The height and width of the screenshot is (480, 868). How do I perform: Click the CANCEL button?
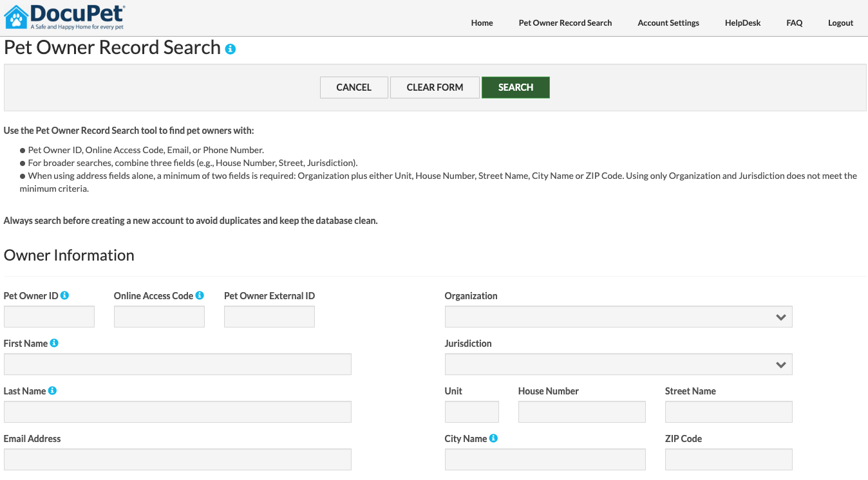(354, 88)
